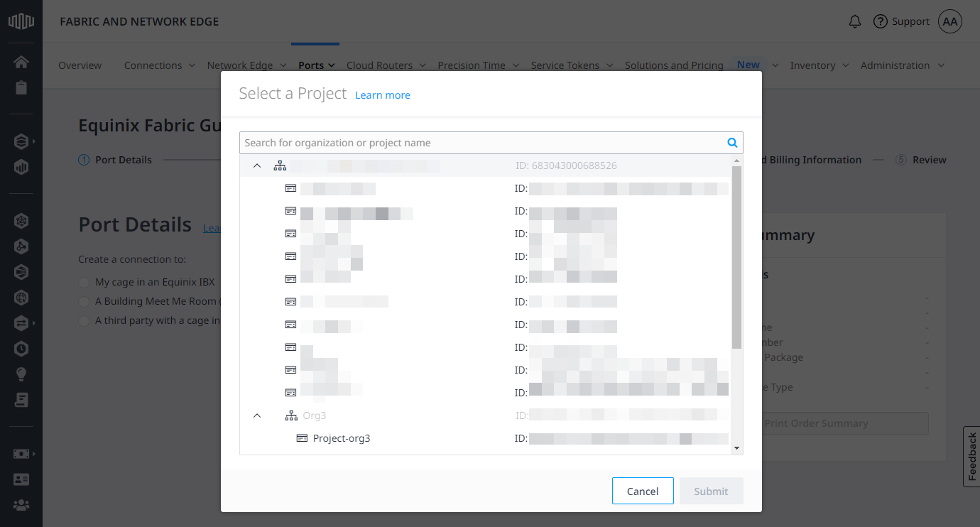Image resolution: width=980 pixels, height=527 pixels.
Task: Click the organization icon beside ID 683043000688526
Action: click(281, 165)
